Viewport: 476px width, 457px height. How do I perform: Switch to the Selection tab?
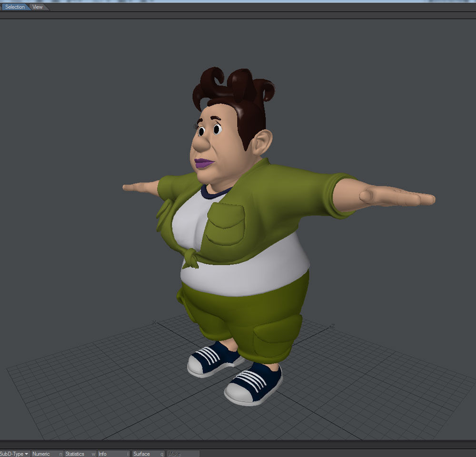click(15, 7)
